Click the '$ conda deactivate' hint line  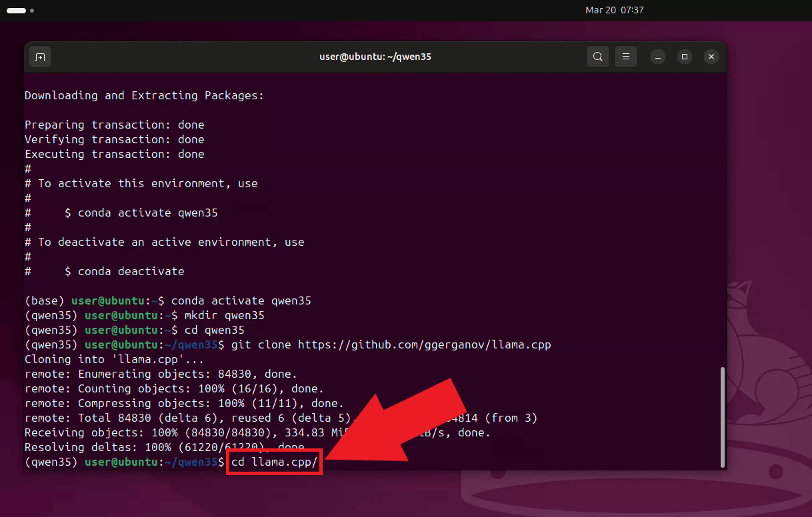pos(124,271)
